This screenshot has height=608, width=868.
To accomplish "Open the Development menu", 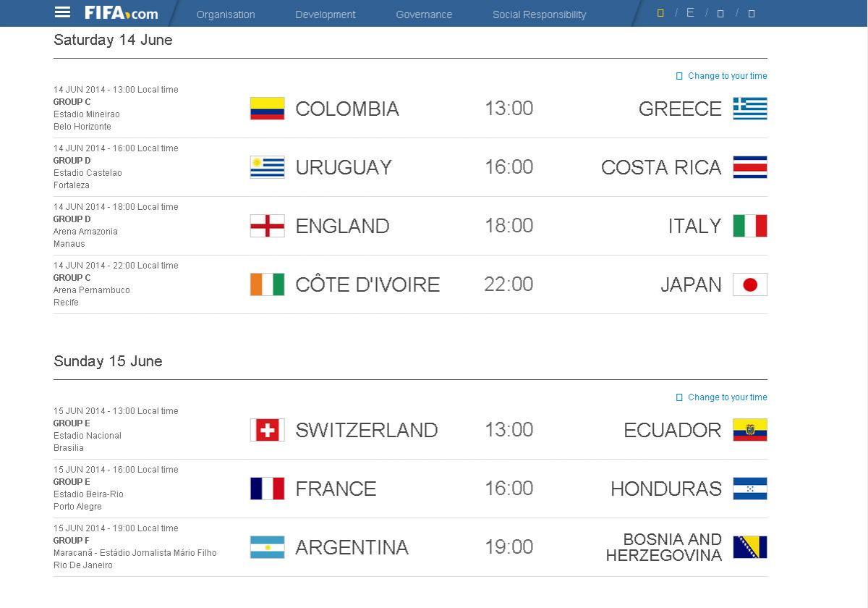I will pos(325,14).
